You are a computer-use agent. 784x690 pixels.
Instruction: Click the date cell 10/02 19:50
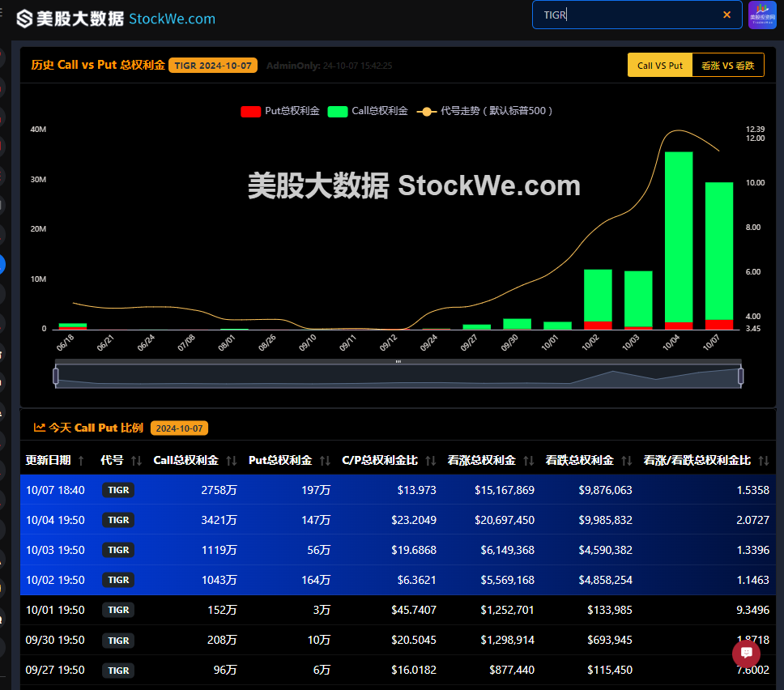click(55, 580)
